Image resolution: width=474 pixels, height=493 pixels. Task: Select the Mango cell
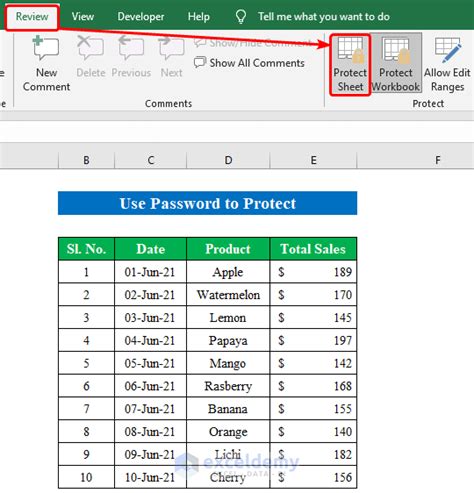(x=228, y=363)
